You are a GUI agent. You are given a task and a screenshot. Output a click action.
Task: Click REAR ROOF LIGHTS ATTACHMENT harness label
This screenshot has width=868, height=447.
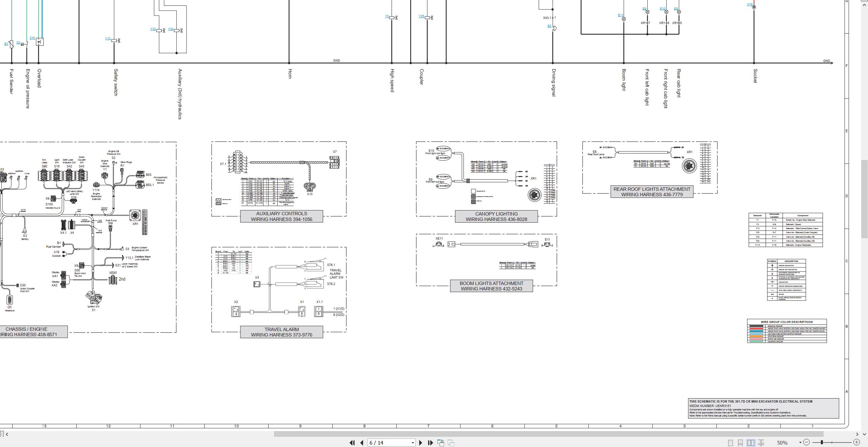652,192
